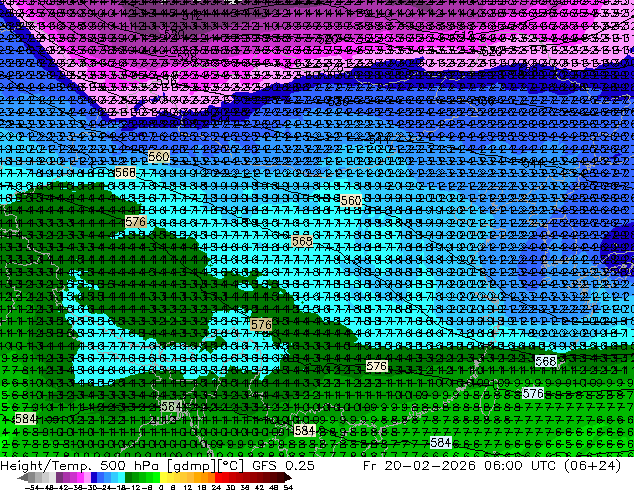
Task: Click the 560 contour label in the map center
Action: click(351, 201)
